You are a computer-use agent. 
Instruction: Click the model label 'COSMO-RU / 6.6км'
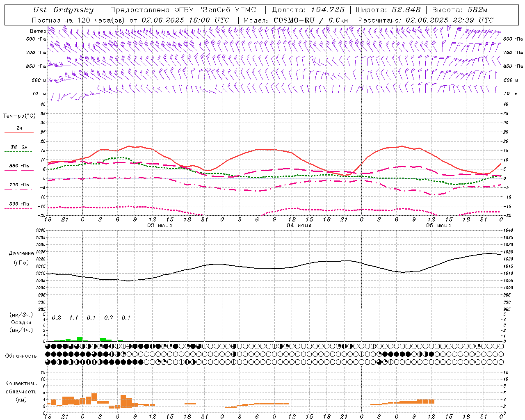[x=311, y=20]
